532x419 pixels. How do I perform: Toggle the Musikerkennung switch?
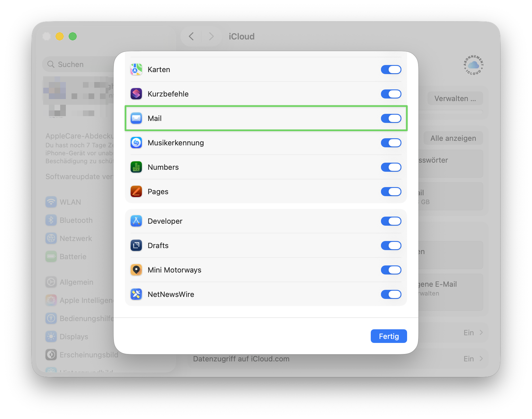coord(391,143)
